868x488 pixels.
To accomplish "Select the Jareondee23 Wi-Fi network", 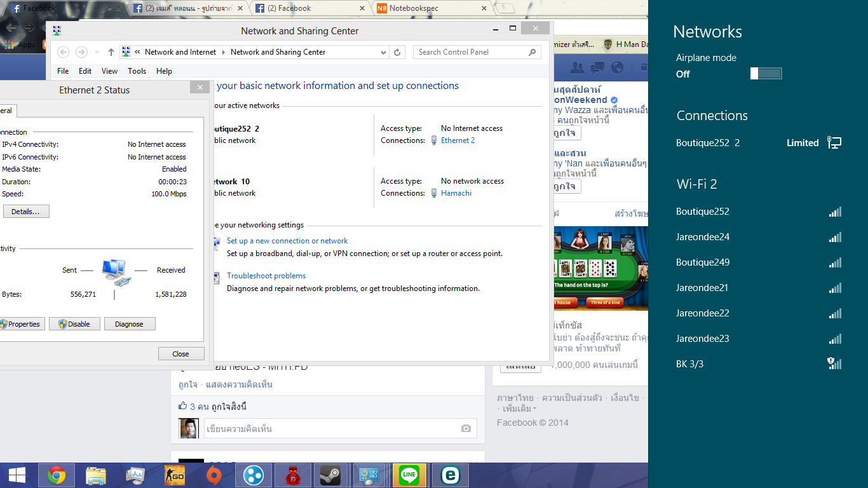I will pos(758,339).
